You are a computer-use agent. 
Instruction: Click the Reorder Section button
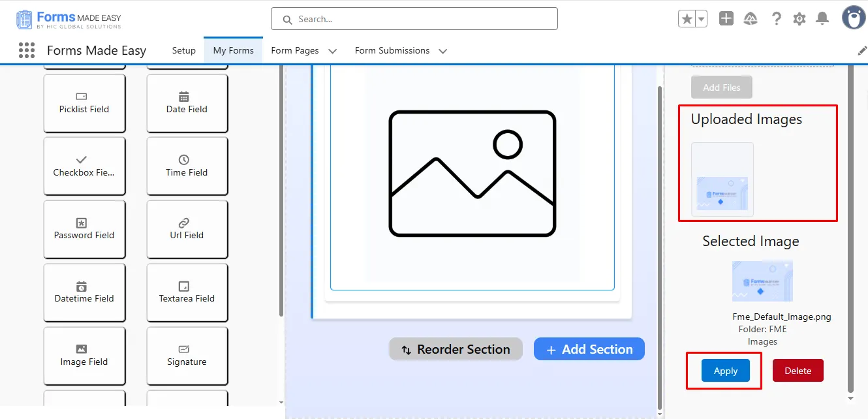(x=456, y=349)
